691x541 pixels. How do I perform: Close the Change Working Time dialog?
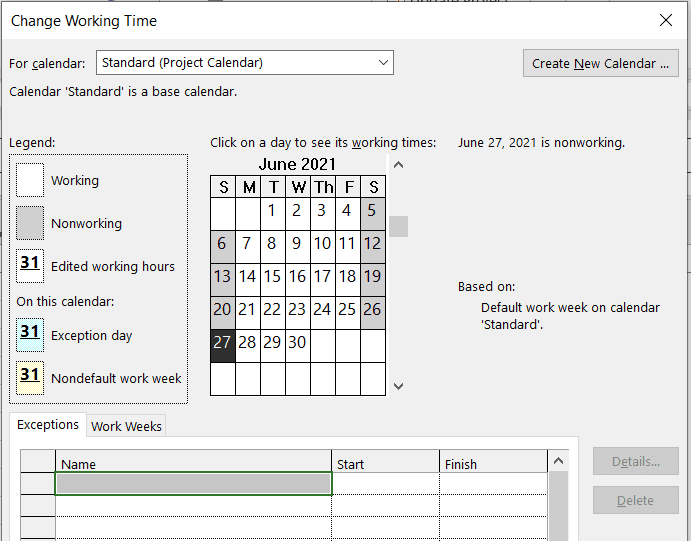pos(665,20)
